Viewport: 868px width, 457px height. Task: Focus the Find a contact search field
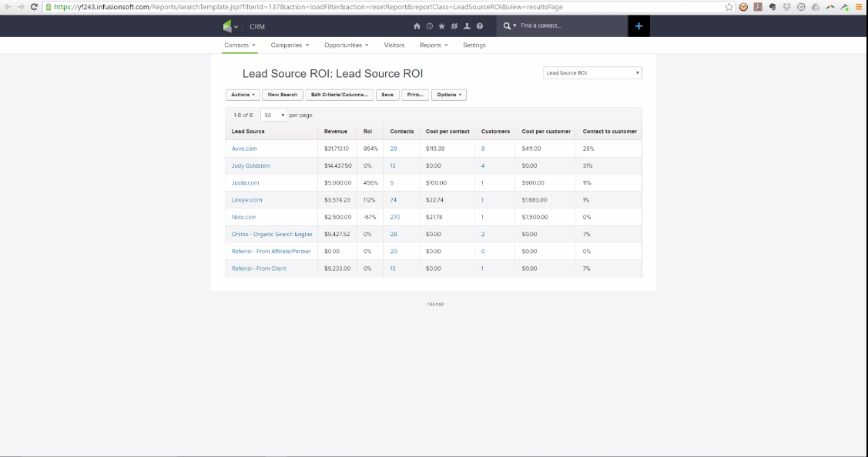(570, 25)
